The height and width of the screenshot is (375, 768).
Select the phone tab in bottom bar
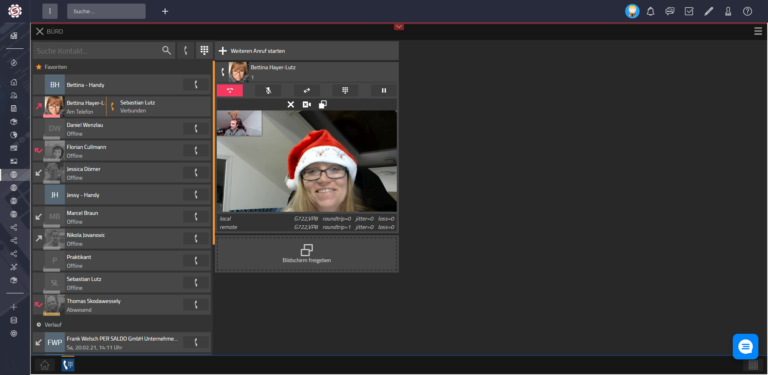[x=68, y=365]
